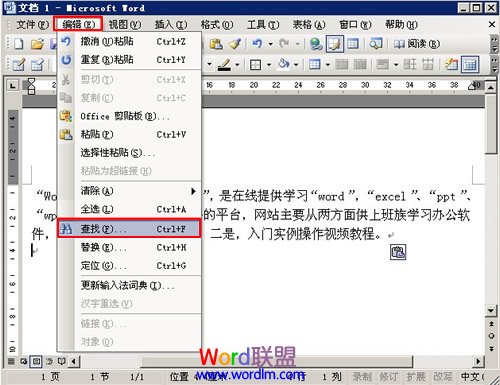Click the New blank document icon
500x385 pixels.
18,44
